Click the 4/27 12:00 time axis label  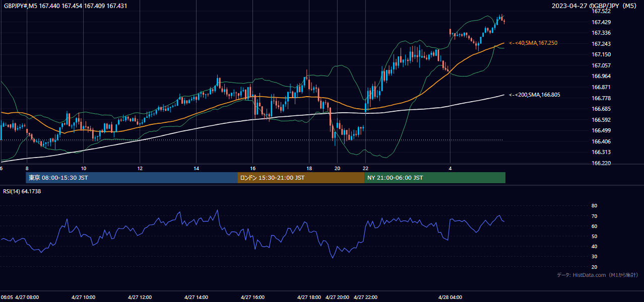[140, 297]
